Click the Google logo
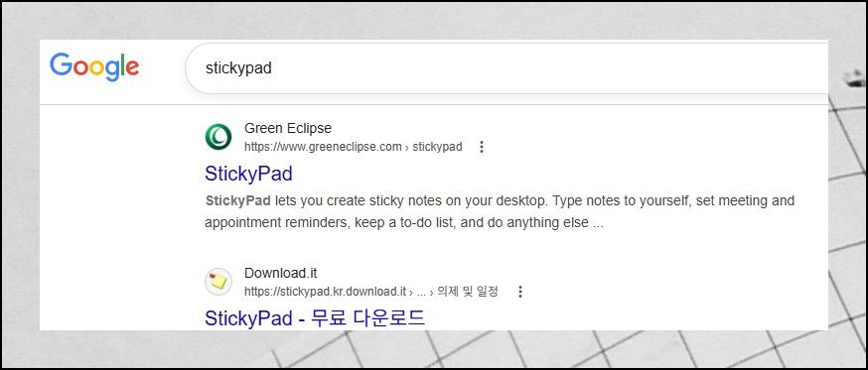868x370 pixels. click(x=94, y=66)
